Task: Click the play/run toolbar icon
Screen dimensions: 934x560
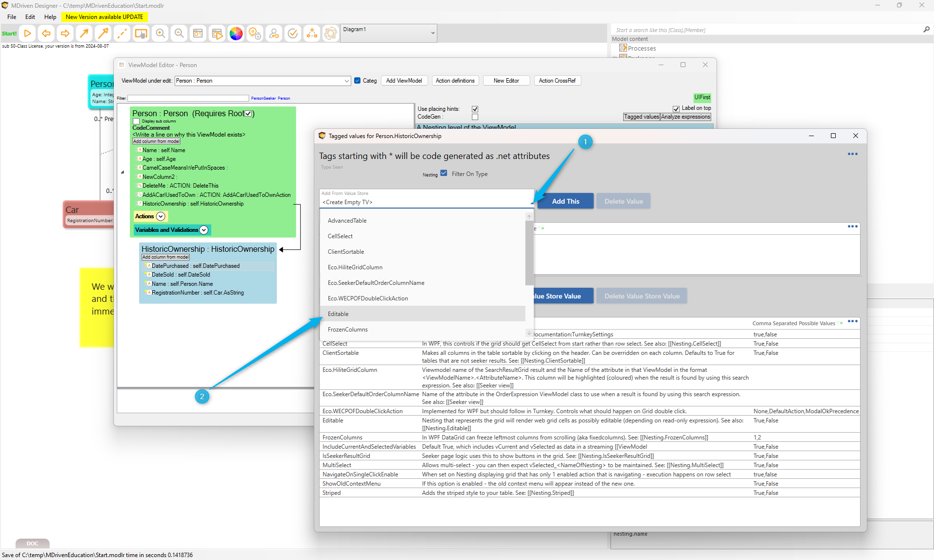Action: (x=28, y=34)
